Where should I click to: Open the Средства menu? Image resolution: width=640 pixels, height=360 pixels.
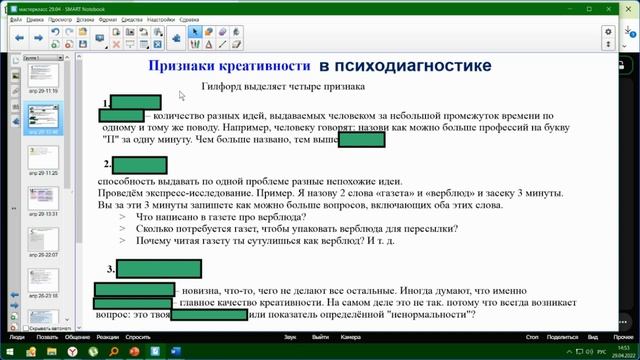132,20
